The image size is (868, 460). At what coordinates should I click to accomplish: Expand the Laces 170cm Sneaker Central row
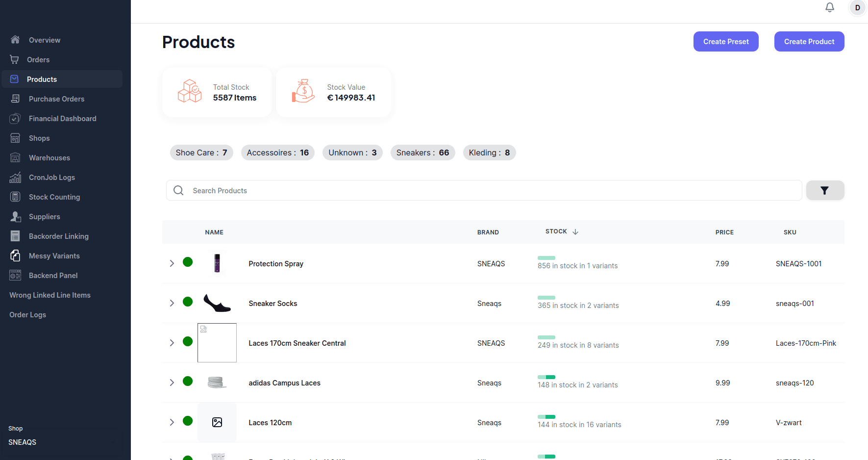pyautogui.click(x=172, y=343)
